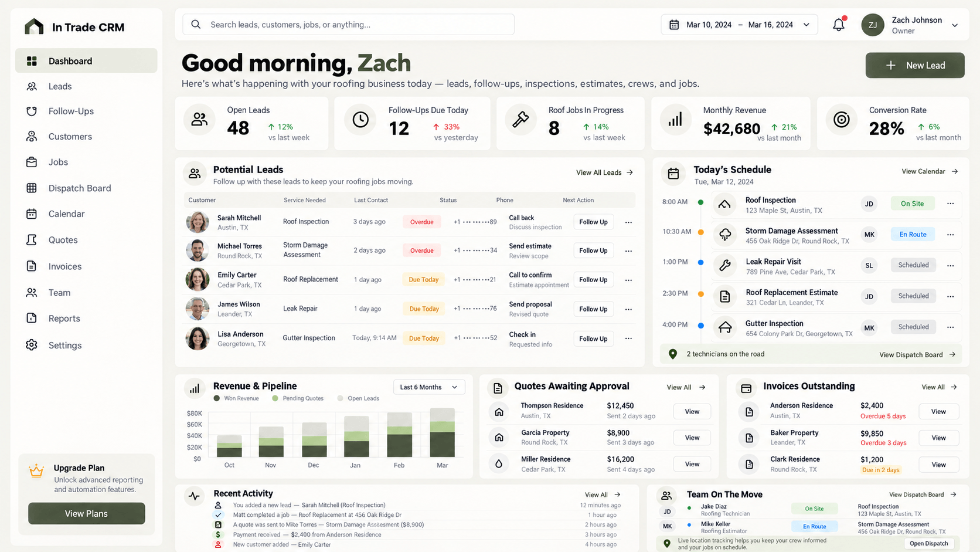This screenshot has height=552, width=980.
Task: Click the search magnifier icon
Action: coord(196,25)
